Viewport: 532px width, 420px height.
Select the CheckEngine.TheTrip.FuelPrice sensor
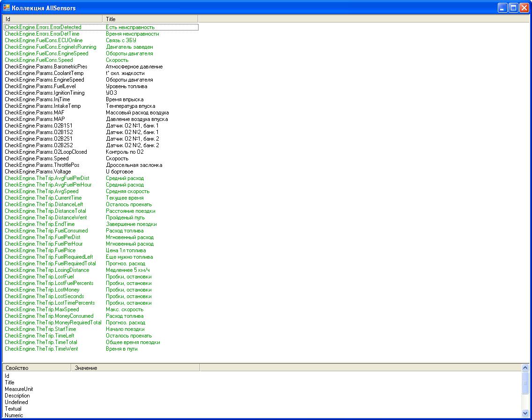tap(40, 250)
